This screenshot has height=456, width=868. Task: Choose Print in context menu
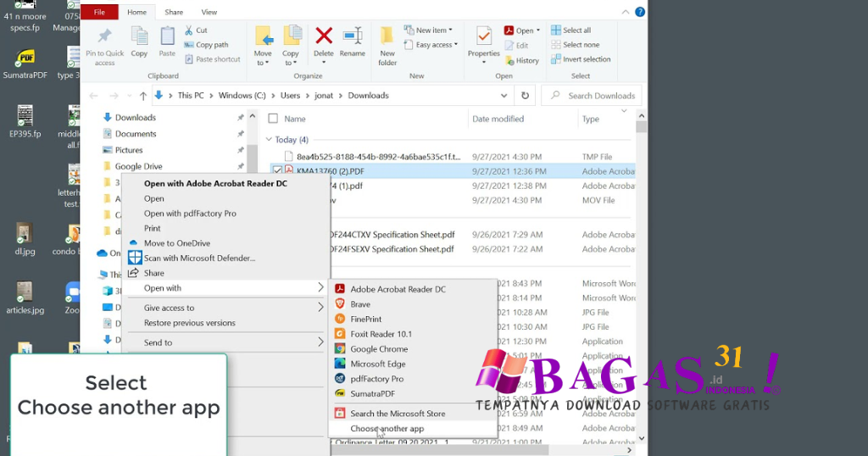coord(153,229)
